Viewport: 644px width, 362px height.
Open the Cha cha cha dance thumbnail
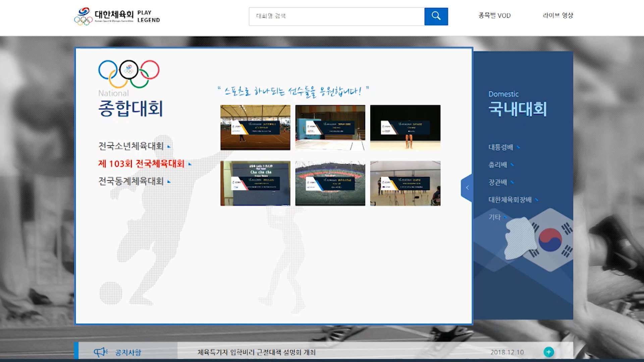pos(255,183)
